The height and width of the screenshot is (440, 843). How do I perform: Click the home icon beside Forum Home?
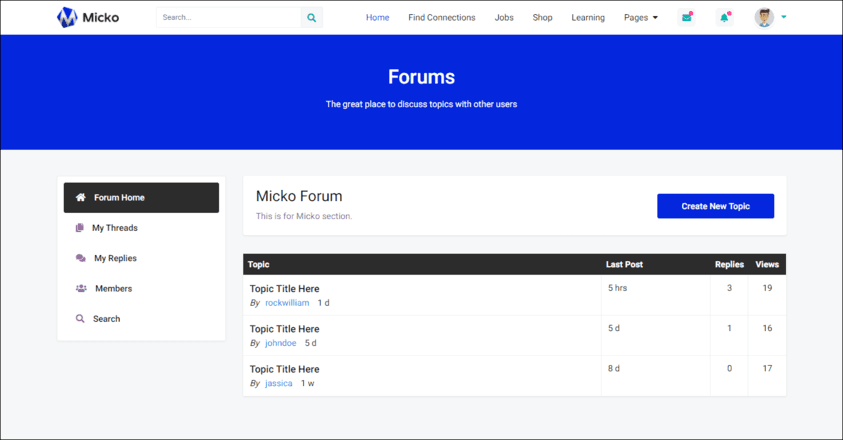[x=80, y=198]
